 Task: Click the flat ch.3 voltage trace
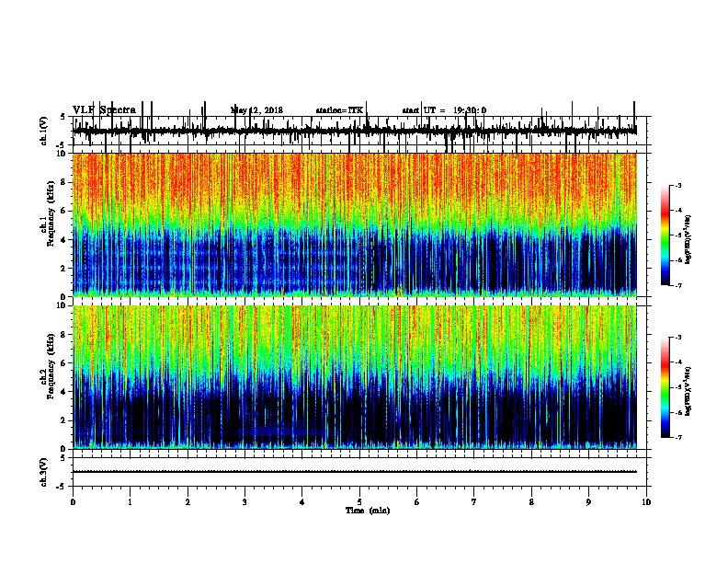click(355, 472)
